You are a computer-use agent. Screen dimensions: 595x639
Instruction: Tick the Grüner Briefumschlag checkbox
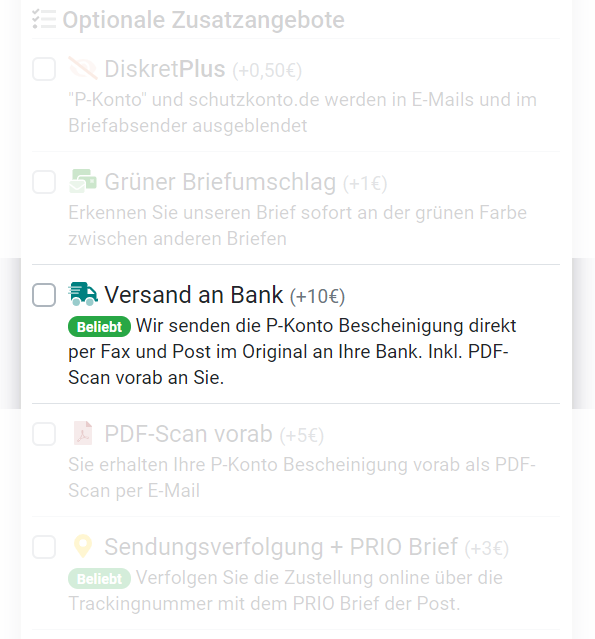point(44,181)
